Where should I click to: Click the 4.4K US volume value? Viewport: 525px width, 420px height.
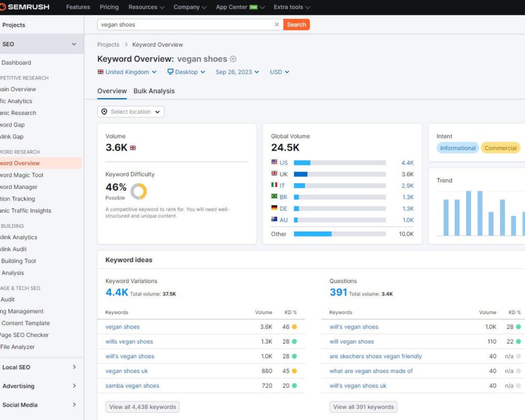coord(407,163)
